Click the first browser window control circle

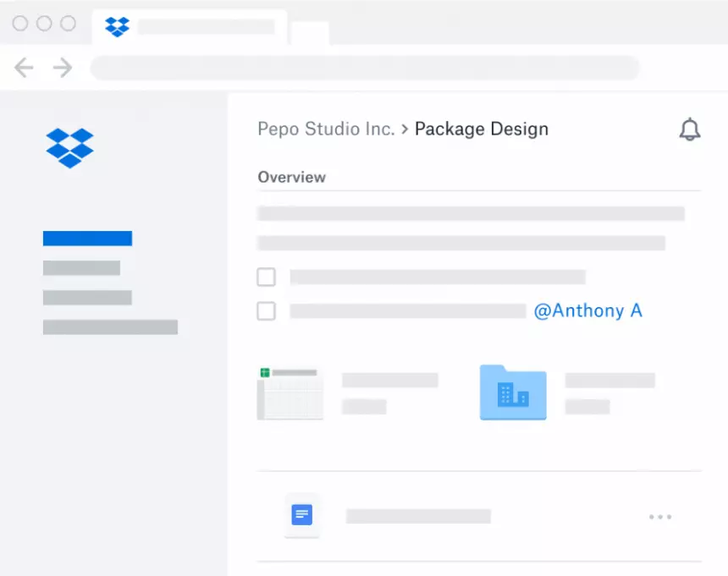(20, 23)
